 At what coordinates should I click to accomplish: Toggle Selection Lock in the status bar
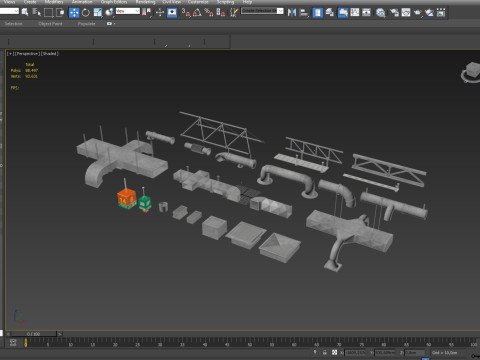point(324,352)
